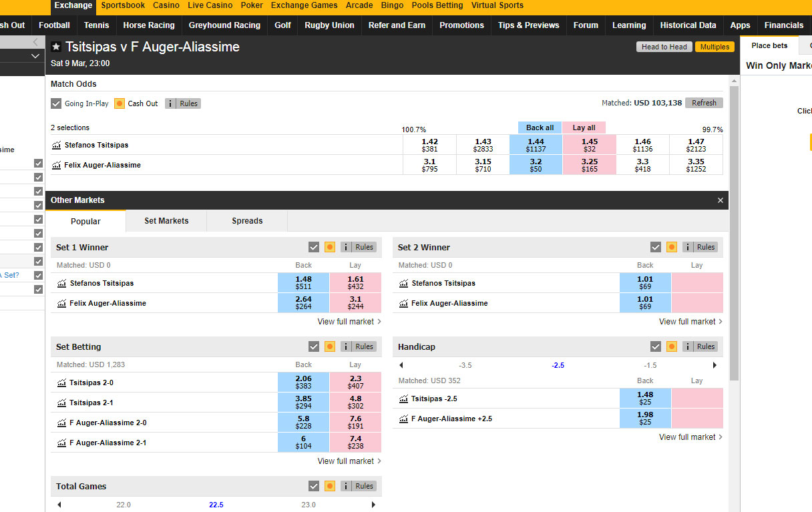Screen dimensions: 812x512
Task: Select the Popular tab
Action: (x=85, y=221)
